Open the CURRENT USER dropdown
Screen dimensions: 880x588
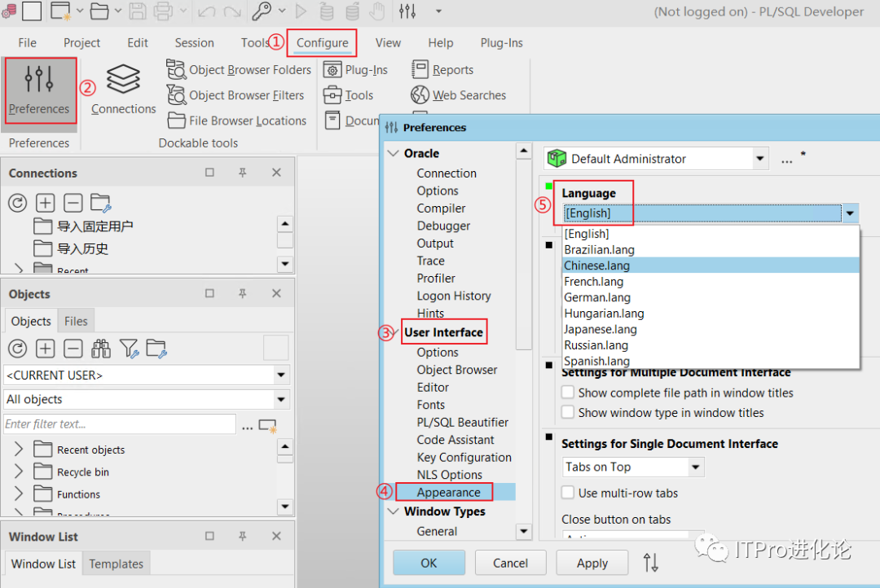click(281, 375)
